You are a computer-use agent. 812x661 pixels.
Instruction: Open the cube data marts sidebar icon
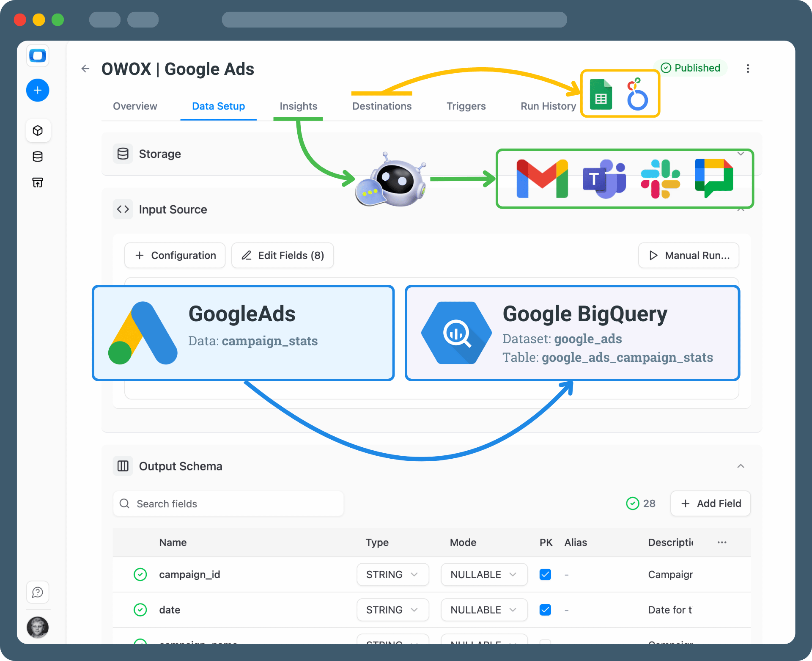(38, 130)
